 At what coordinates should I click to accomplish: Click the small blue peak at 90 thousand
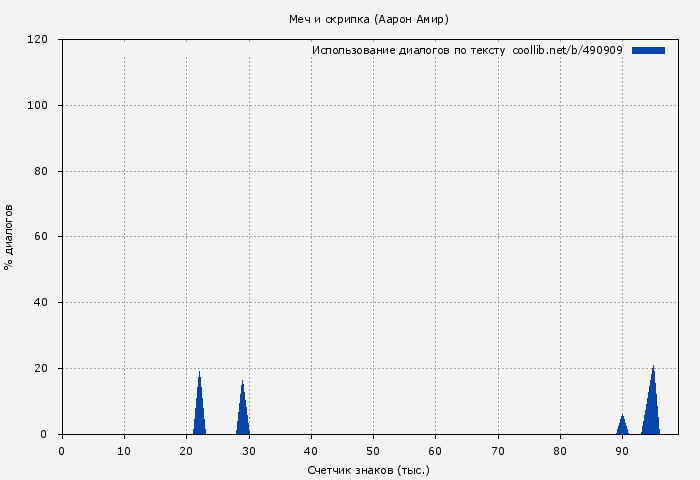pyautogui.click(x=622, y=426)
